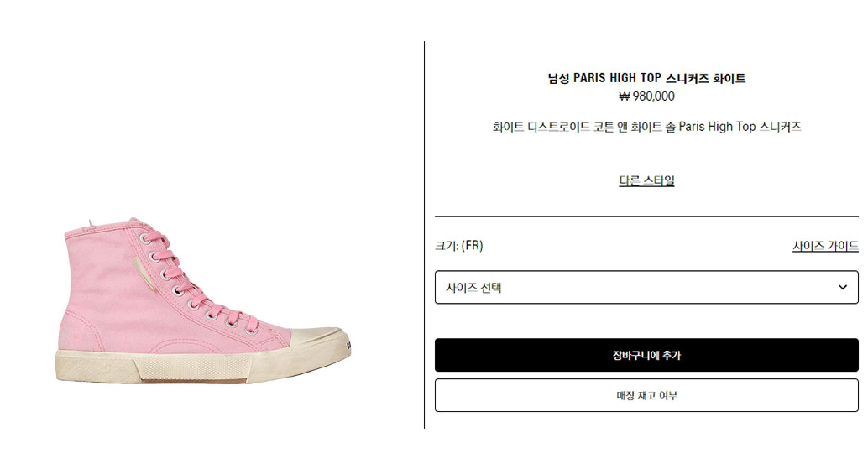Image resolution: width=868 pixels, height=469 pixels.
Task: Click the cream rubber toe cap on sneaker
Action: tap(319, 341)
